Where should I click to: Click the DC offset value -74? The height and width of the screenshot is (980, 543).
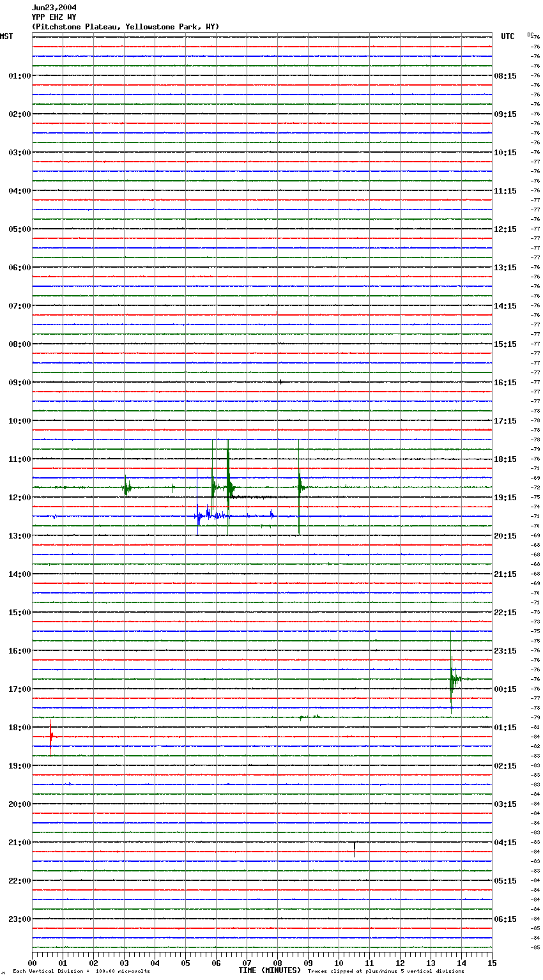535,507
